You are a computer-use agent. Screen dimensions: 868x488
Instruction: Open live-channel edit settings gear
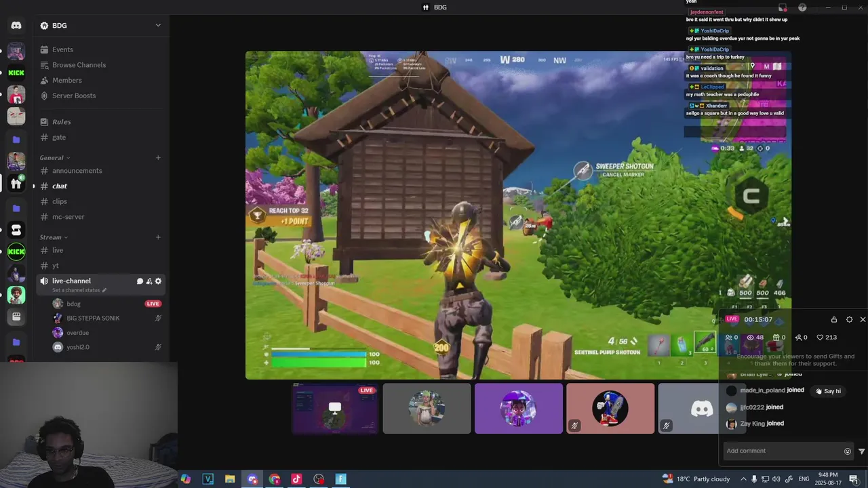coord(159,281)
